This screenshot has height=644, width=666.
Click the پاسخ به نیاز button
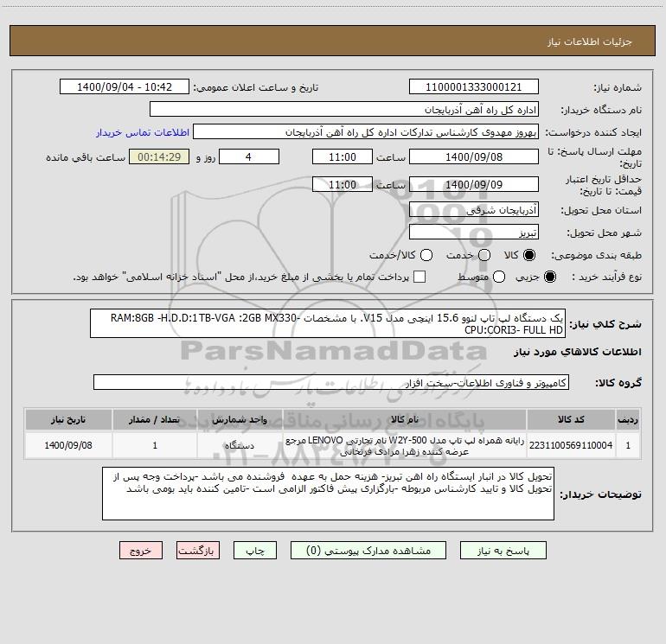pos(503,551)
